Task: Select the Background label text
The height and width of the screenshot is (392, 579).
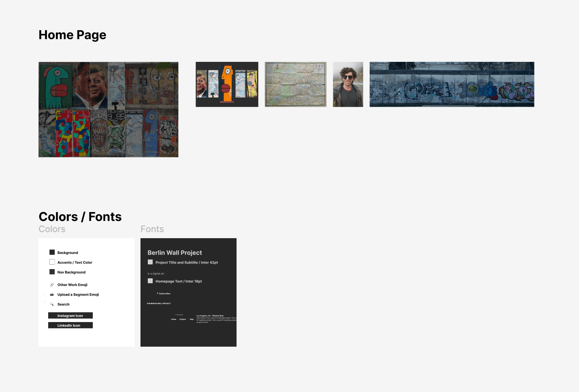Action: pyautogui.click(x=68, y=253)
